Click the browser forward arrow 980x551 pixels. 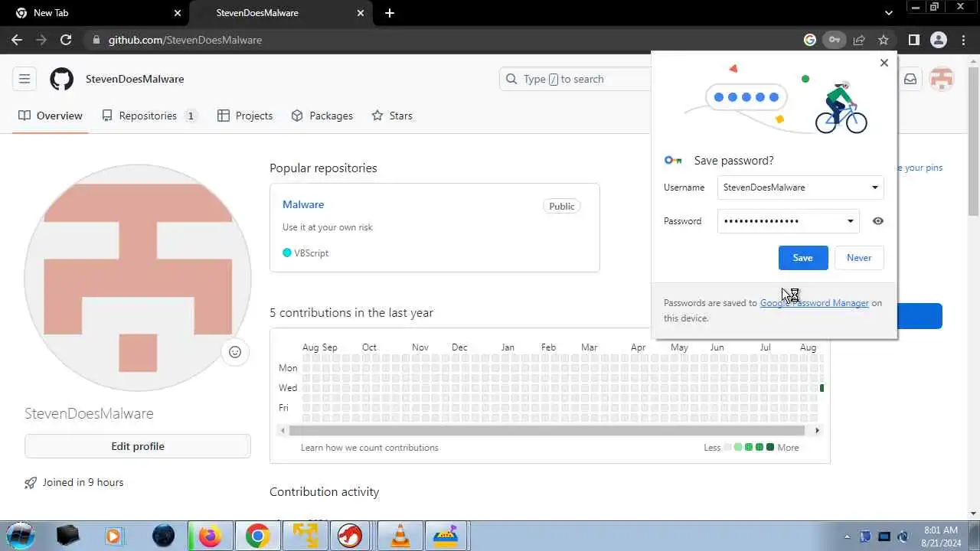[x=41, y=40]
